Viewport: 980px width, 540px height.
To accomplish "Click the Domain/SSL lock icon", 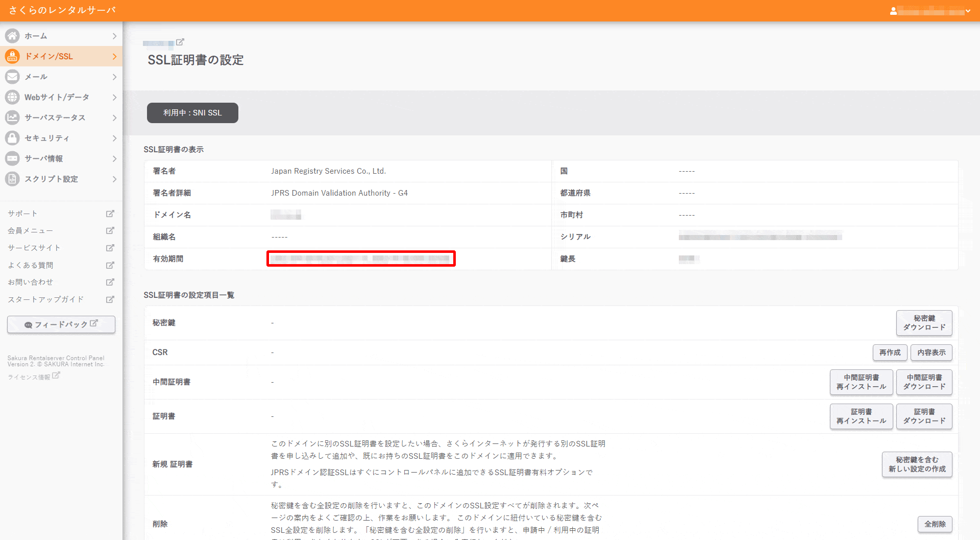I will 12,56.
